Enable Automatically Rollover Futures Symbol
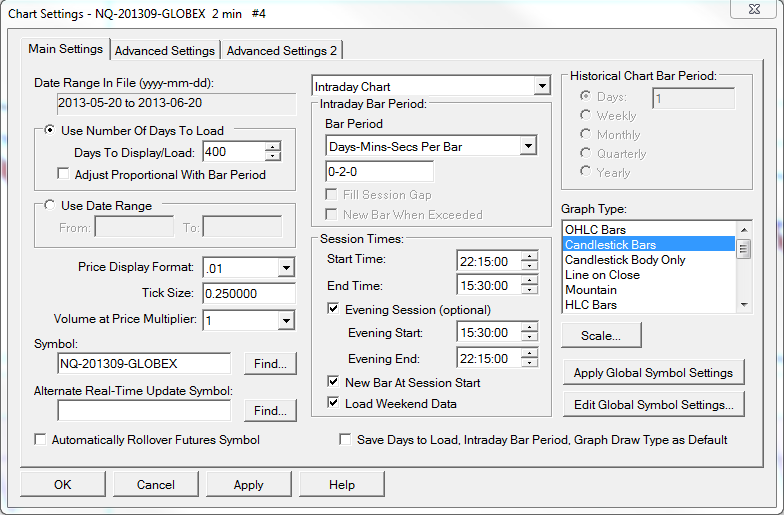This screenshot has height=515, width=784. [x=40, y=440]
